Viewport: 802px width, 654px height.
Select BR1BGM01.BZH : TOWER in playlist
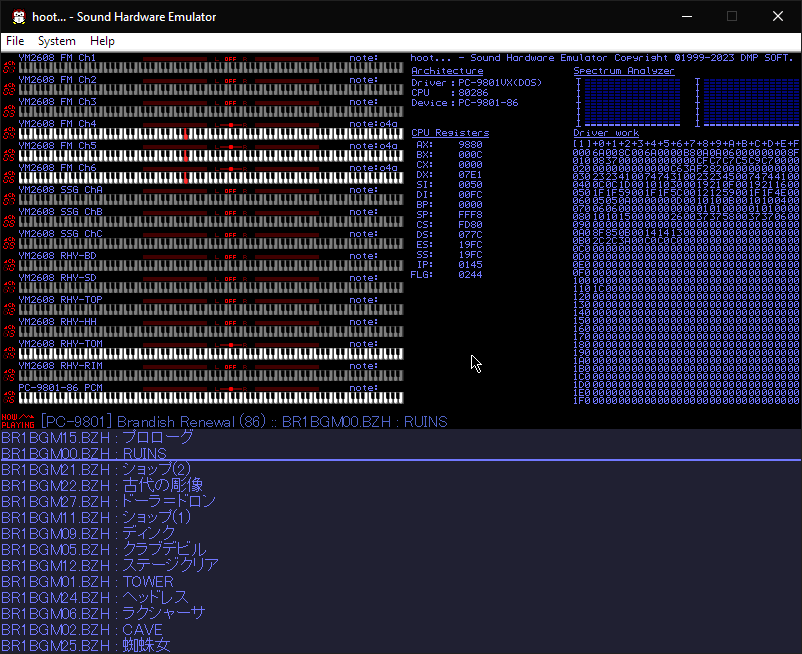[87, 581]
